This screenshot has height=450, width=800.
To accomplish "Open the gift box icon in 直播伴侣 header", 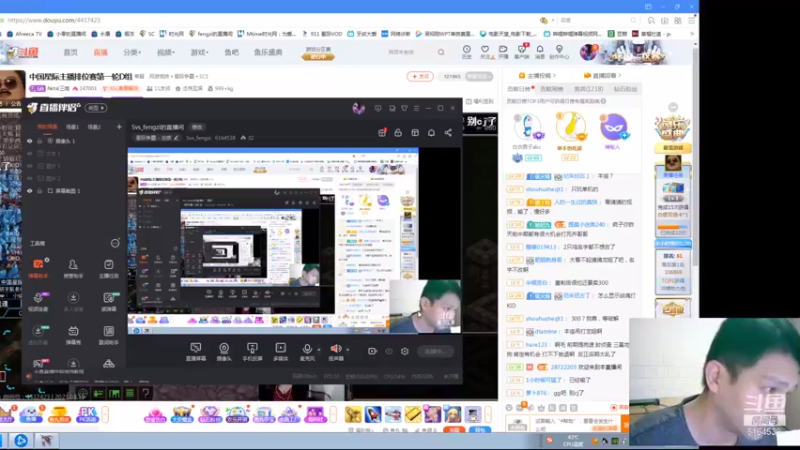I will (x=382, y=133).
